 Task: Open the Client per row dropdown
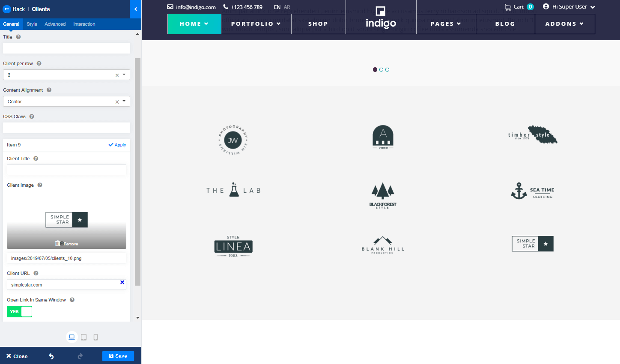(124, 75)
